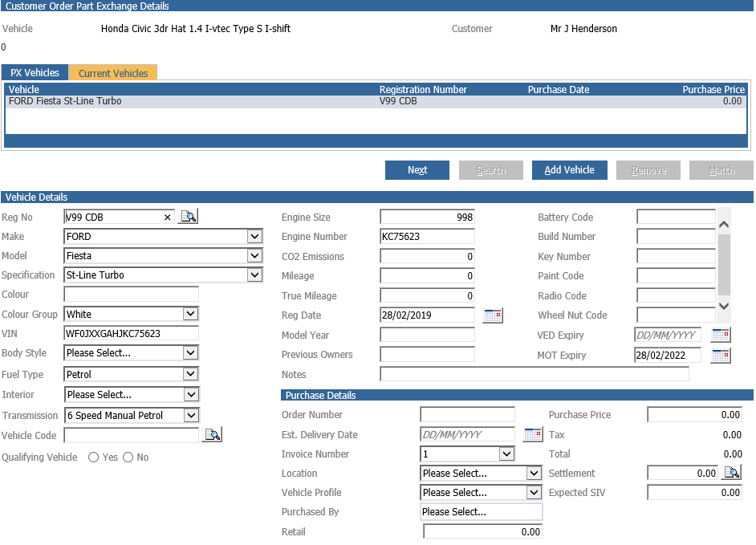
Task: Click the codes list scroll up arrow
Action: pos(724,224)
